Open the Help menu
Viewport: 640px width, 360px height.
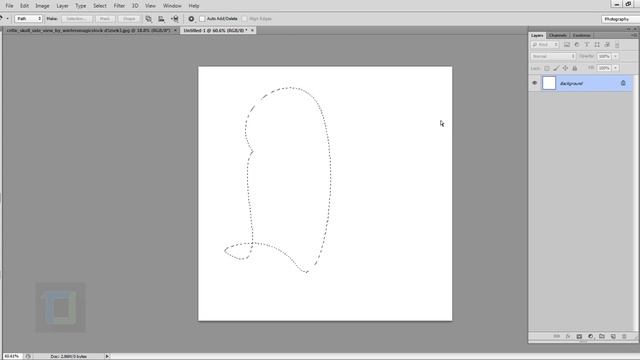click(194, 6)
